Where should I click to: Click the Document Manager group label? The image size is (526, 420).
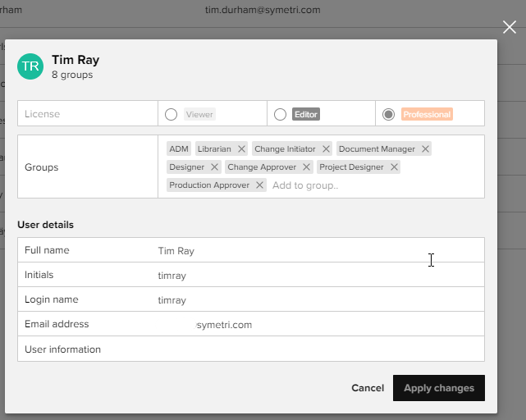(x=377, y=149)
